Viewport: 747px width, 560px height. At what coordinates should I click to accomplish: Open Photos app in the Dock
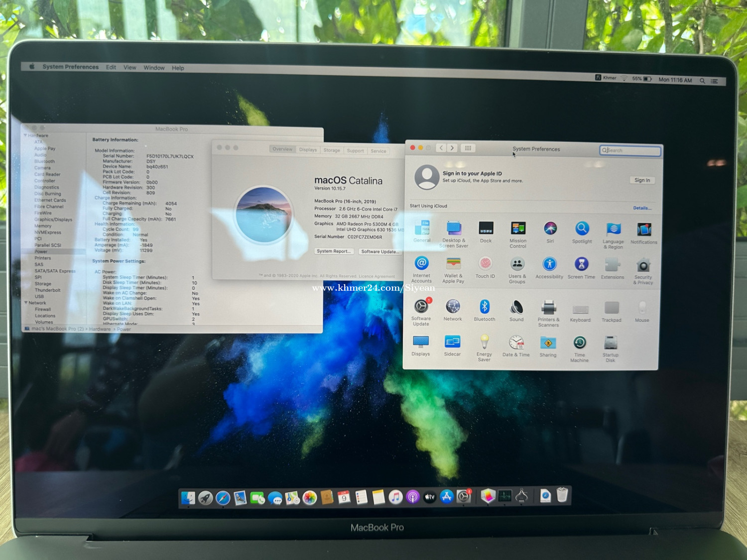pos(309,497)
